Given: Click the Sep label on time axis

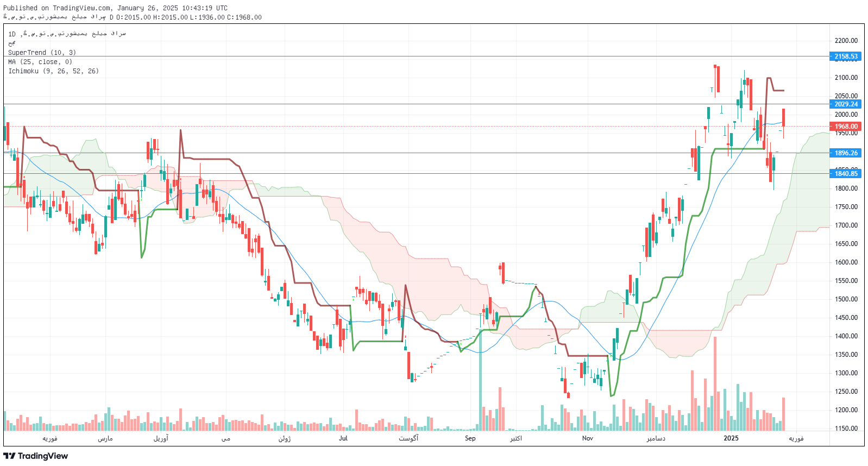Looking at the screenshot, I should [x=470, y=438].
